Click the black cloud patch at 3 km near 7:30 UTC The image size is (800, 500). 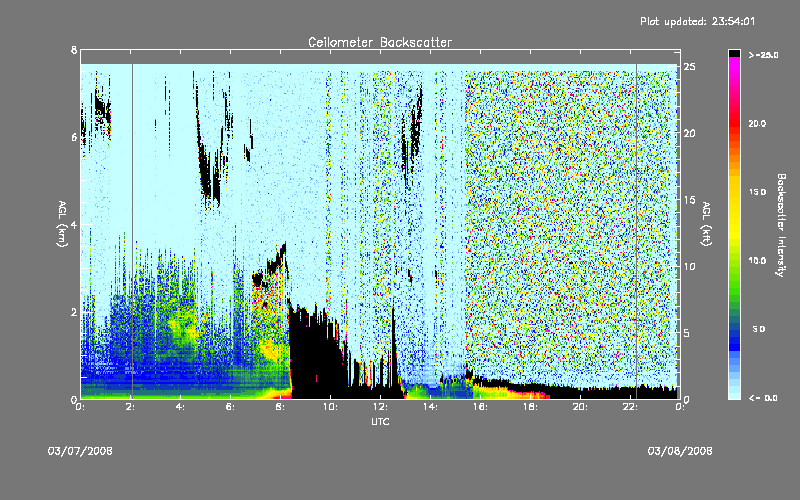click(x=270, y=266)
